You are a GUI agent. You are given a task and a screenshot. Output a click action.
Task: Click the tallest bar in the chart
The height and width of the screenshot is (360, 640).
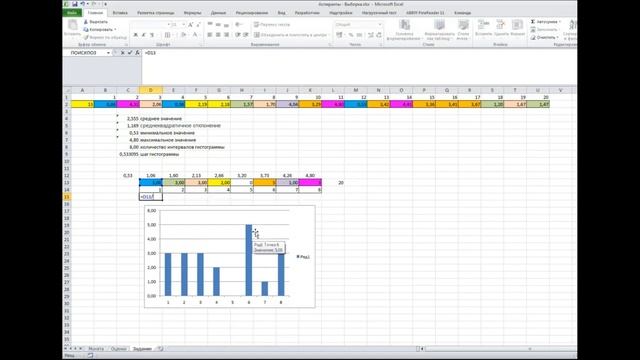tap(249, 260)
